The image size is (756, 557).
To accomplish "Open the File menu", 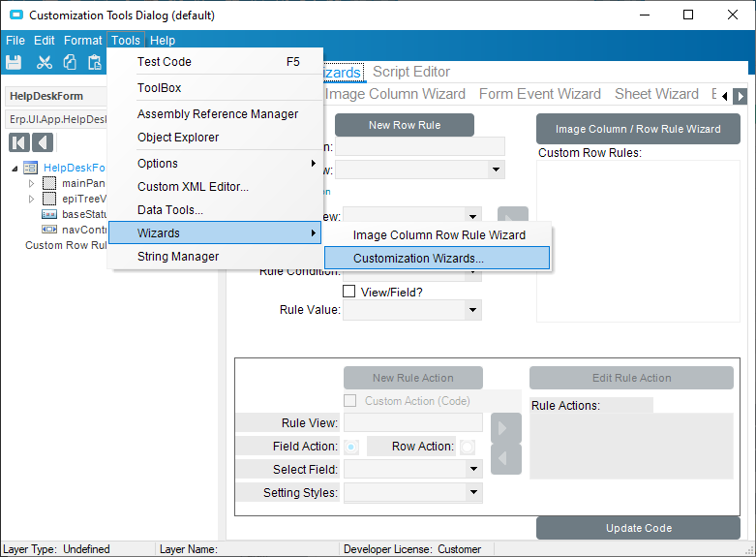I will coord(15,41).
